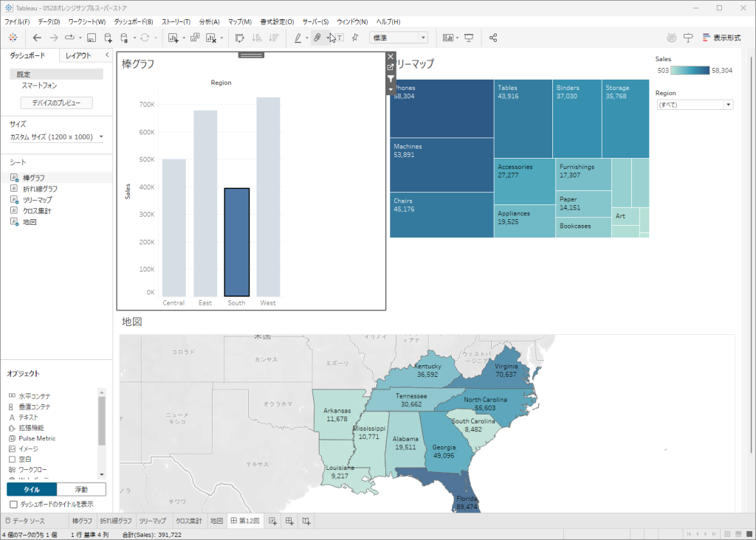Click the presentation mode icon
The image size is (756, 540).
(469, 38)
